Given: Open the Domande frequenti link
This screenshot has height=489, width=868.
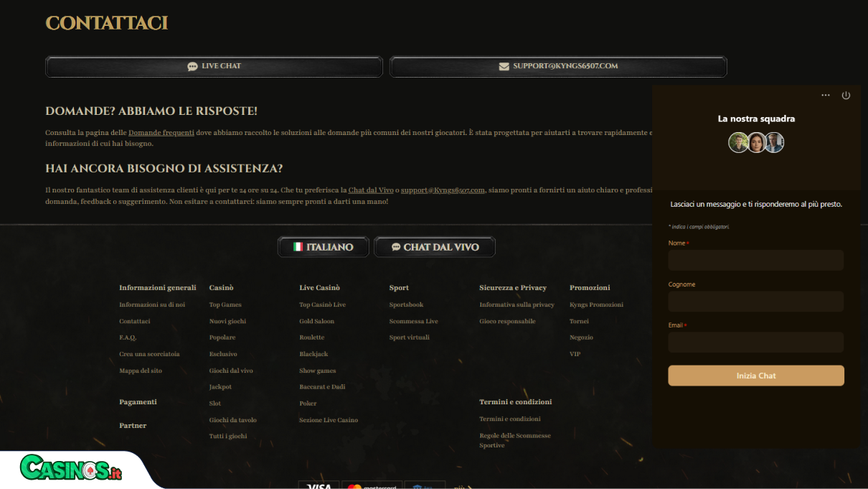Looking at the screenshot, I should [161, 133].
